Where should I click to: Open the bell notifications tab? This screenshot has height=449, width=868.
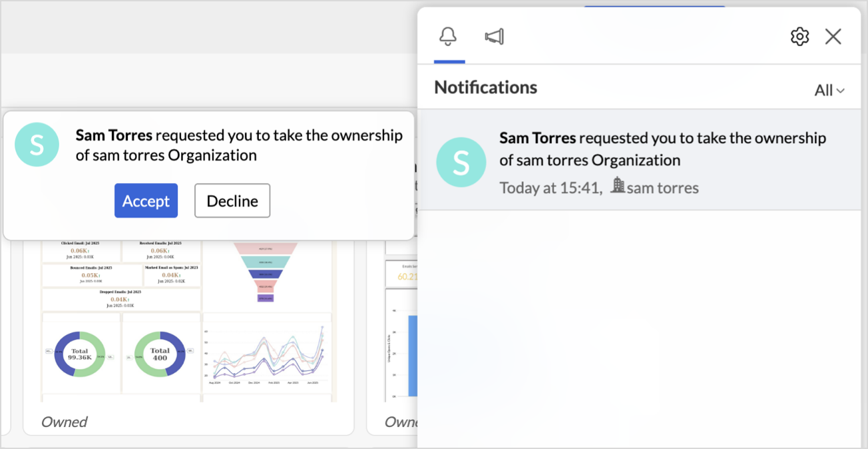(449, 37)
